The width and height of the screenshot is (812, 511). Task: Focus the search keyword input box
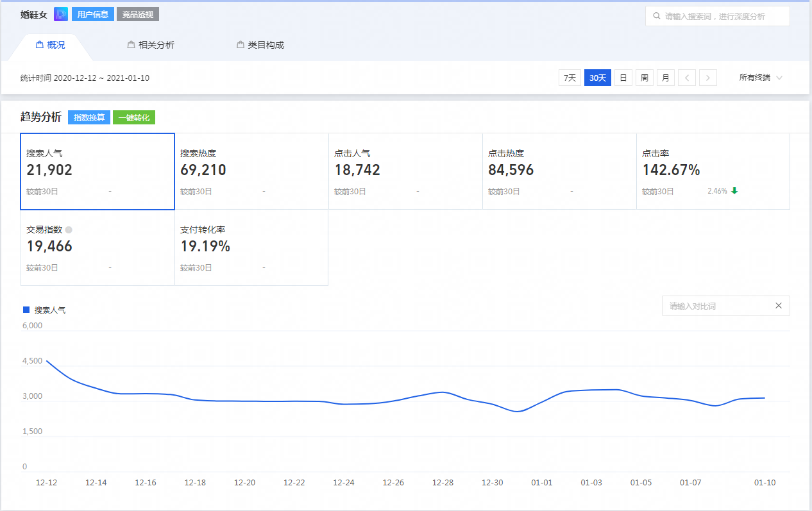(718, 16)
